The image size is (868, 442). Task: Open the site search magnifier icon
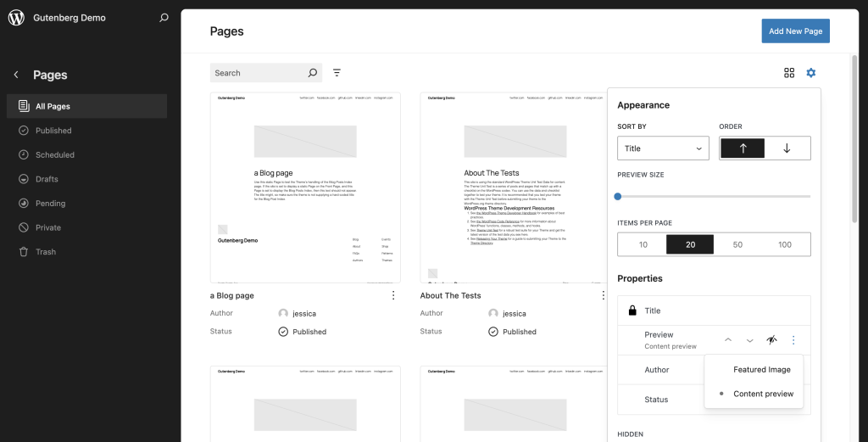coord(164,18)
